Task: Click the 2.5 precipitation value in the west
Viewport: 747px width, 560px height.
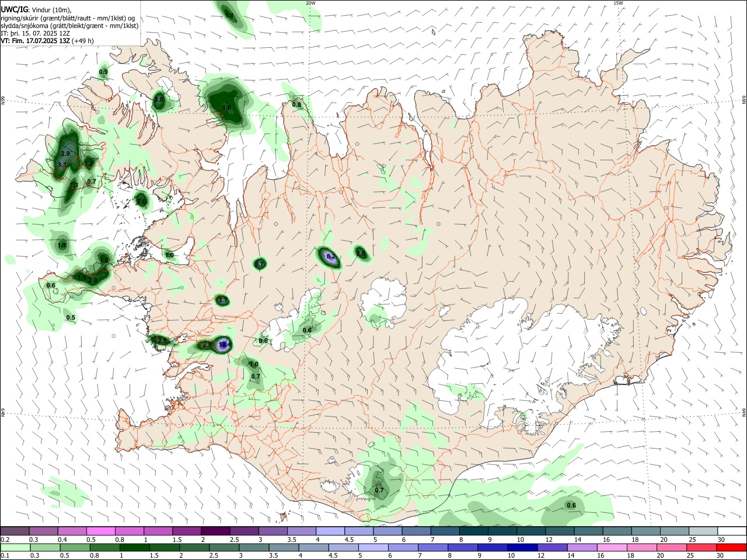Action: [163, 341]
